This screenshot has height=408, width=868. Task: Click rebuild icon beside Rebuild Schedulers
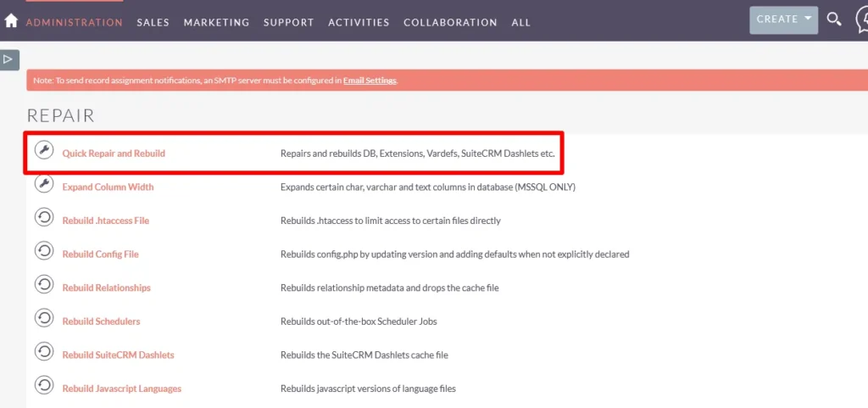(x=44, y=319)
